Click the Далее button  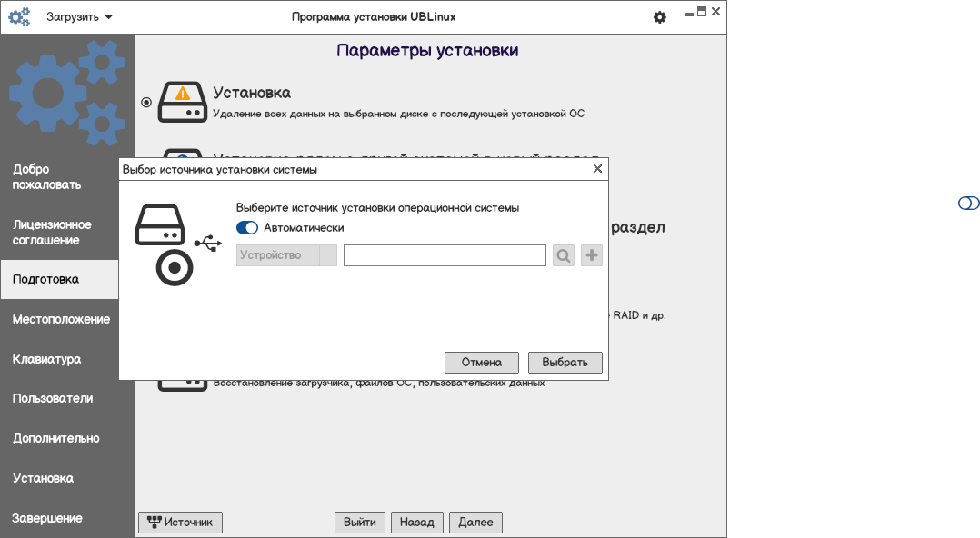[x=475, y=523]
